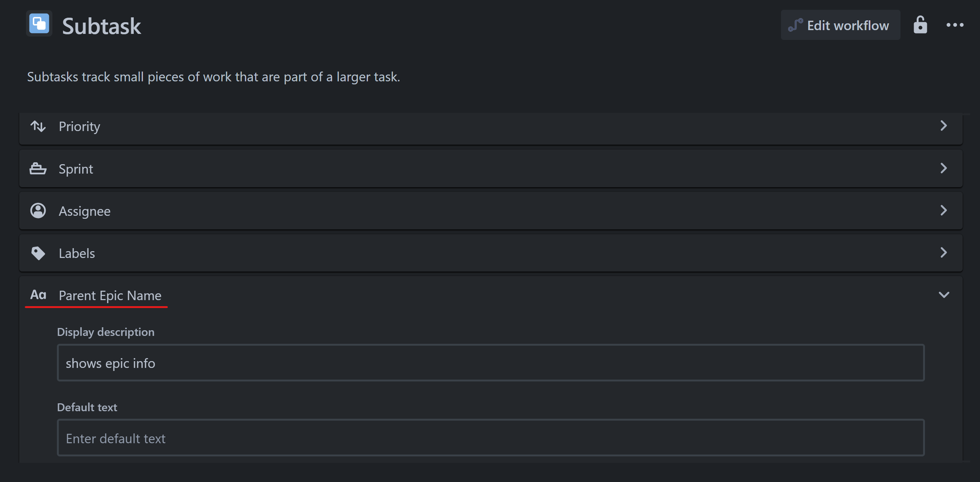Click the lock icon near Edit workflow

coord(920,25)
